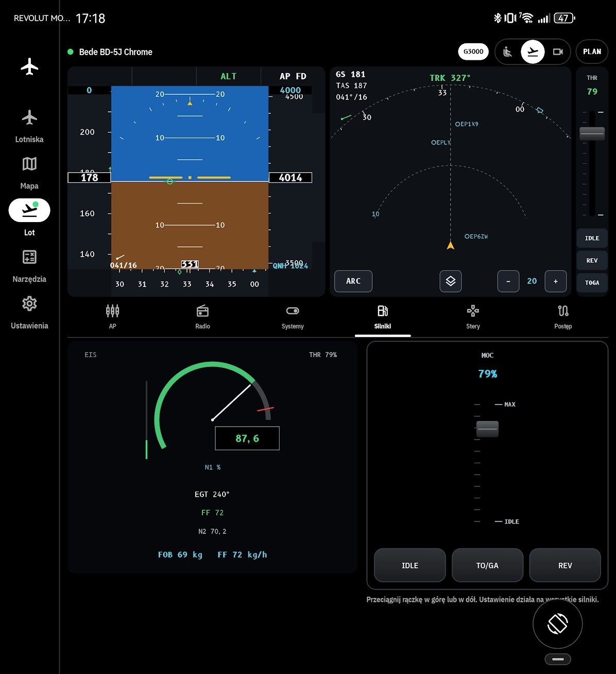Open the Mapa map view

(29, 172)
